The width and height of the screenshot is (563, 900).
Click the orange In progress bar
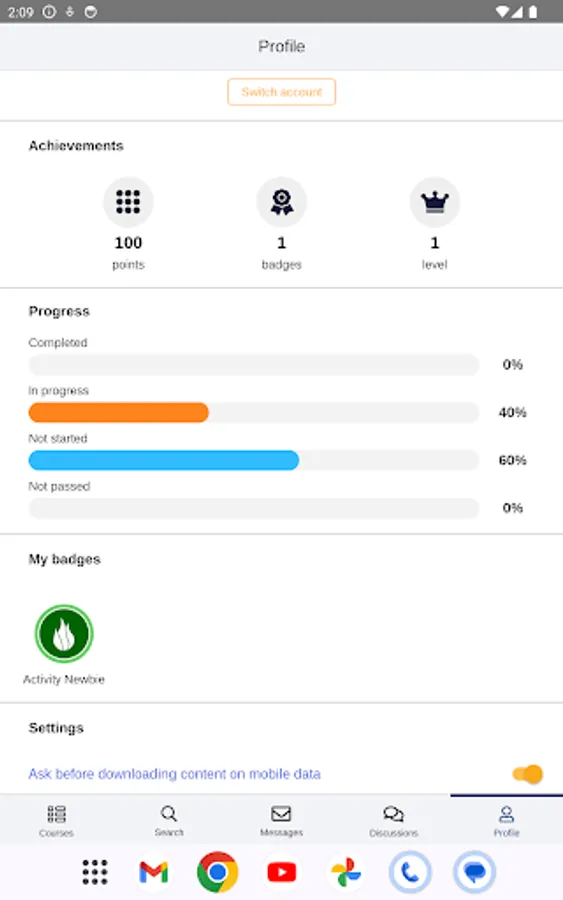(x=118, y=412)
